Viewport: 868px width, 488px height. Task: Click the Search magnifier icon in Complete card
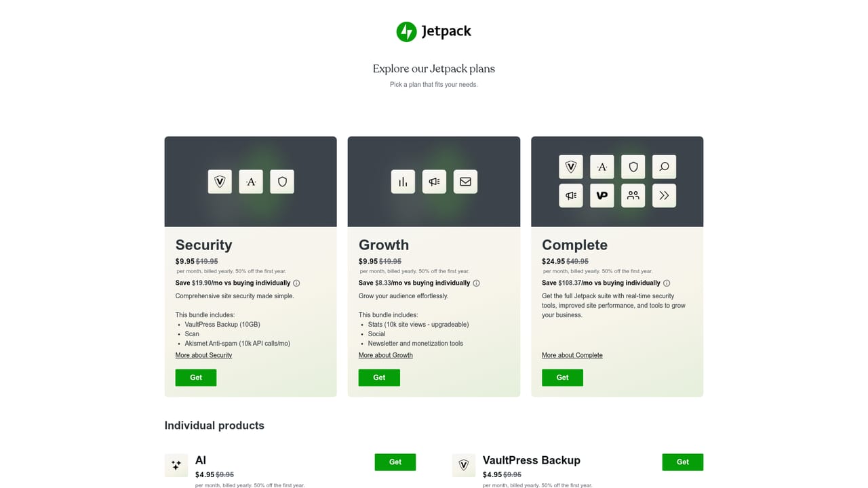[x=664, y=167]
